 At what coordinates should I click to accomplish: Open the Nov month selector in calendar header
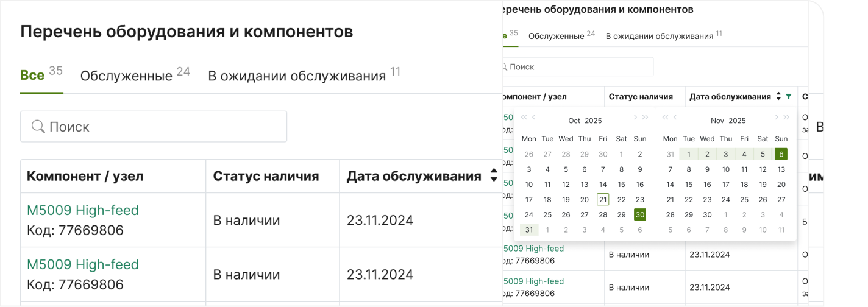717,121
